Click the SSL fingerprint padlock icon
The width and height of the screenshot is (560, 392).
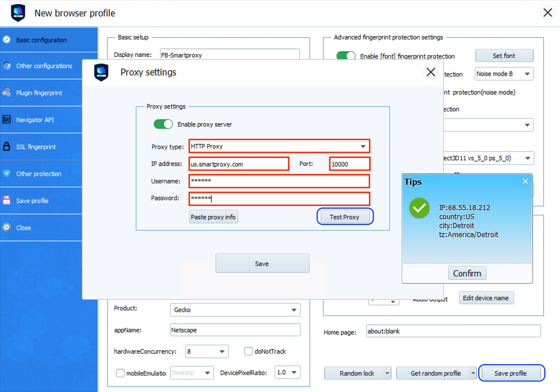coord(7,147)
